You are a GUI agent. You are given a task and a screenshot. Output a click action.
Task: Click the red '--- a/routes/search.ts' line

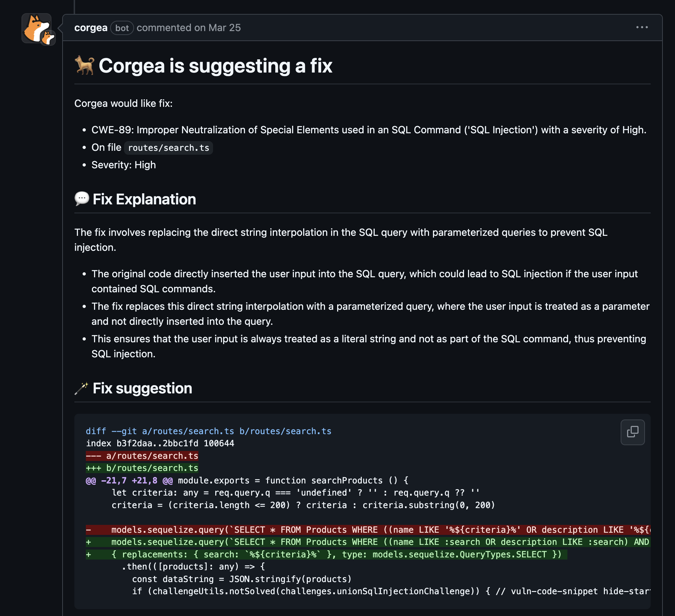point(142,456)
